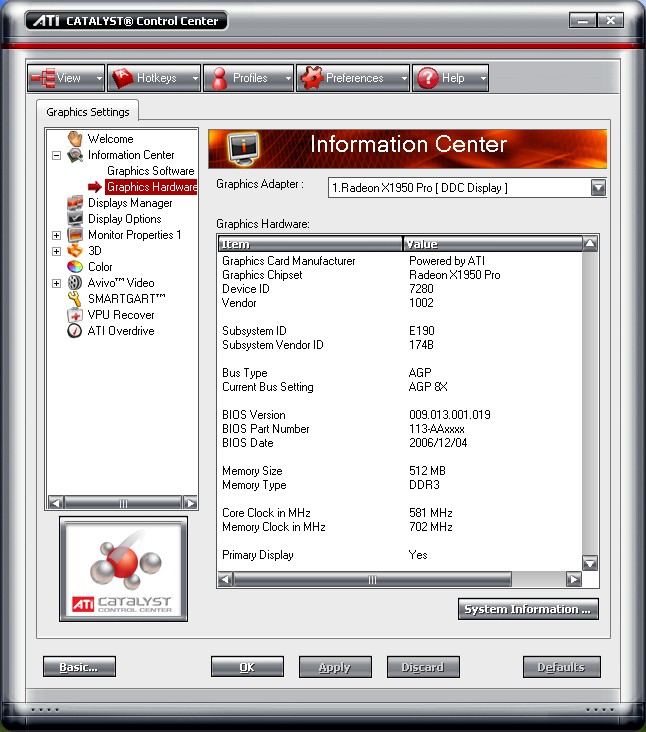Screen dimensions: 646x732
Task: Click the Profiles person icon
Action: click(x=219, y=78)
